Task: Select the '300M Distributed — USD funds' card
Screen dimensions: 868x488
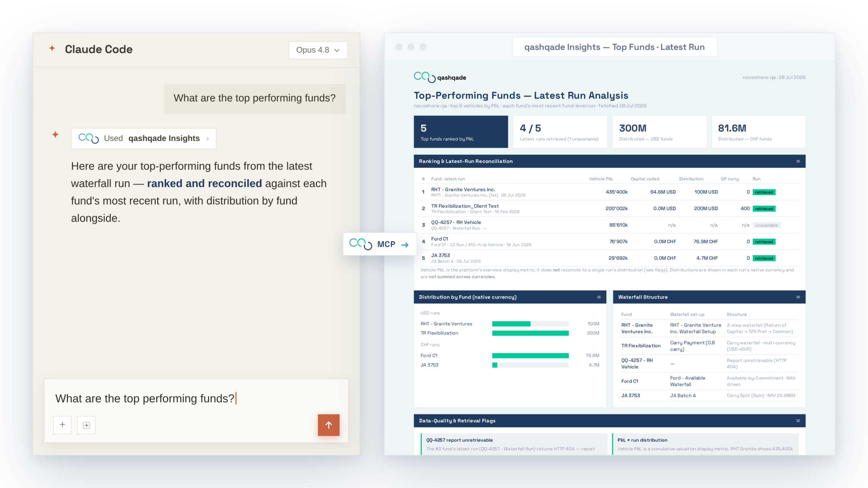Action: tap(659, 132)
